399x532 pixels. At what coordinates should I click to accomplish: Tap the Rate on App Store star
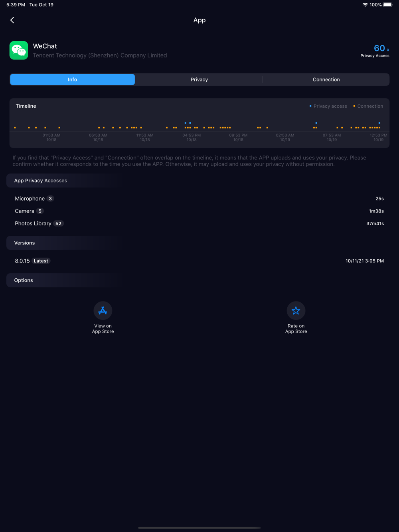point(296,310)
